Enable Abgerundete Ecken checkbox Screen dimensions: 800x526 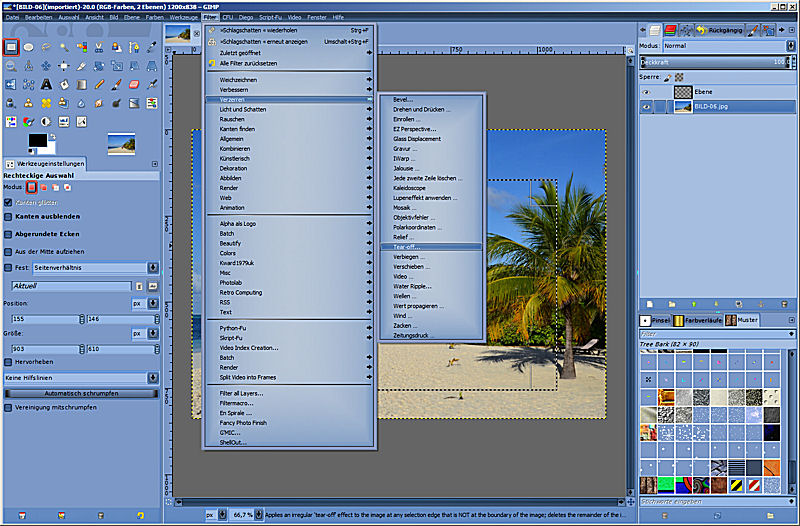point(8,234)
